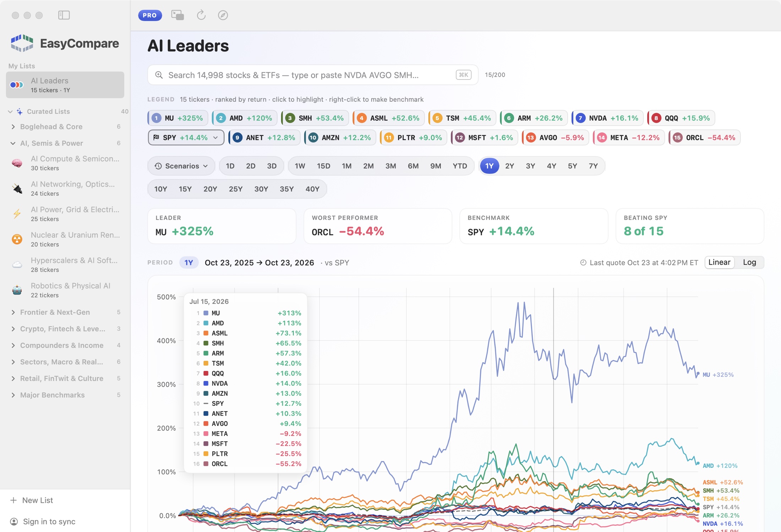Screen dimensions: 781x532
Task: Expand the Boglehead & Core group
Action: click(x=13, y=127)
